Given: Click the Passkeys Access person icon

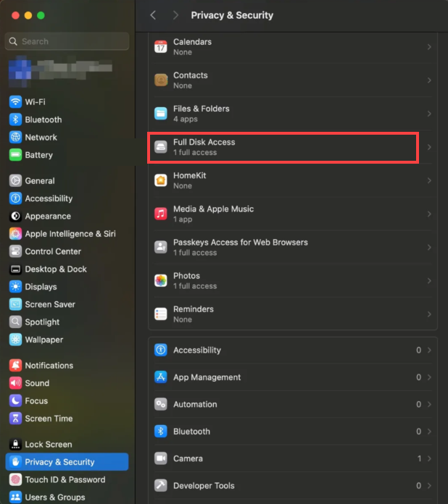Looking at the screenshot, I should pyautogui.click(x=161, y=248).
